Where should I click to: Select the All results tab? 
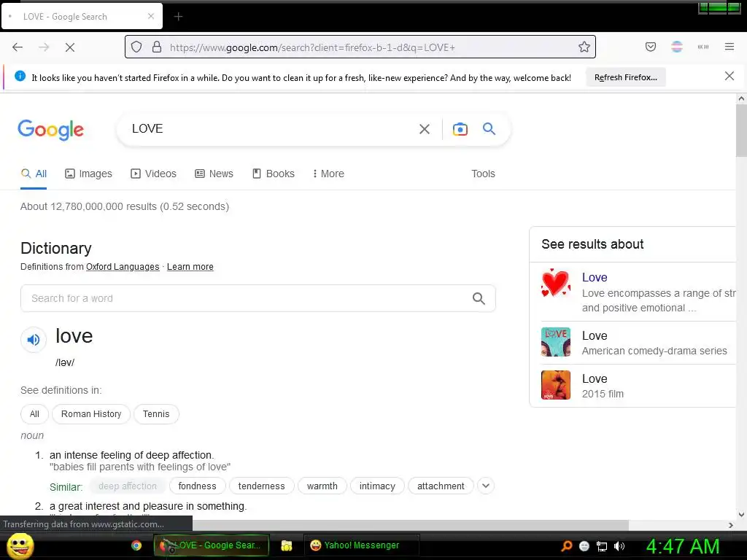coord(34,174)
